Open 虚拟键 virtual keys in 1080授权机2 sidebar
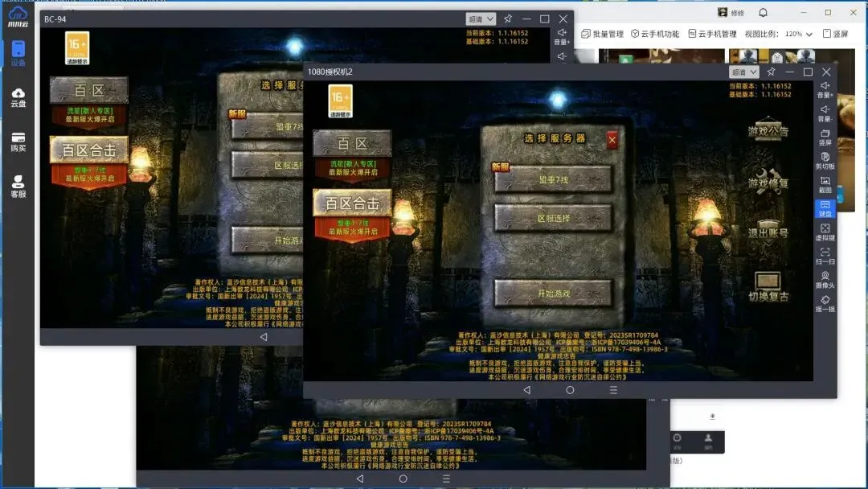Screen dimensions: 868x489 pyautogui.click(x=825, y=232)
